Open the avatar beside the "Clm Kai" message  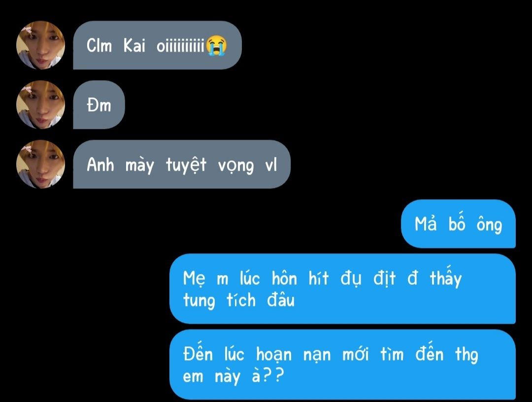click(x=41, y=45)
